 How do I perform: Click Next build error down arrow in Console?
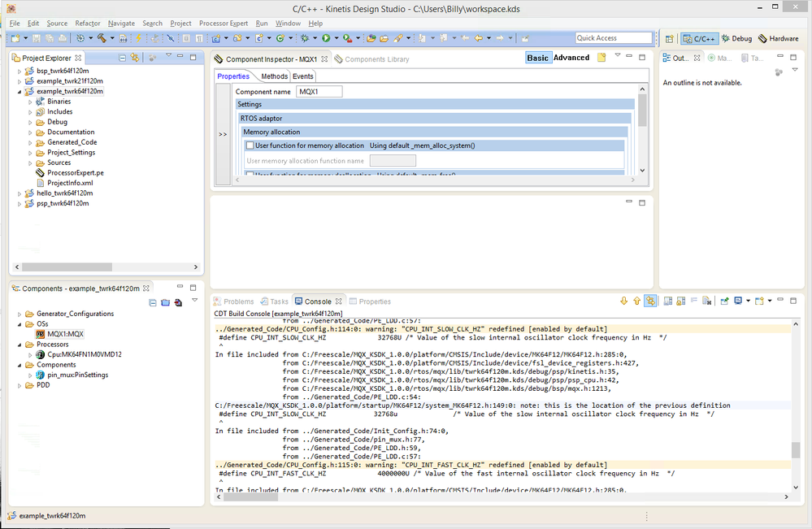coord(623,301)
